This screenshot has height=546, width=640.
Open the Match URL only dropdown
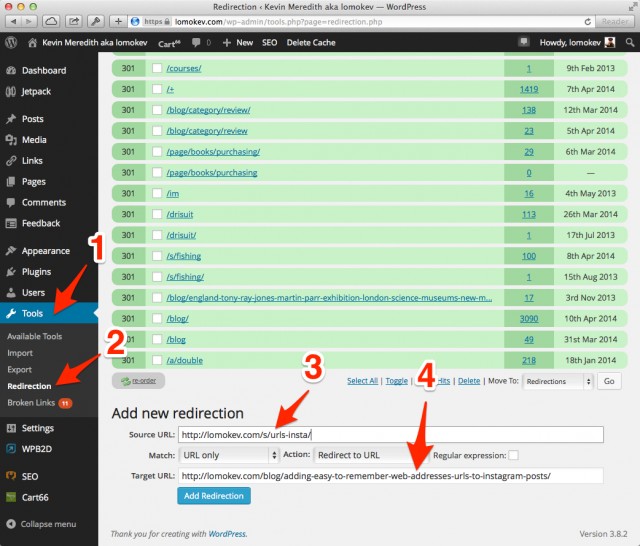pyautogui.click(x=229, y=455)
